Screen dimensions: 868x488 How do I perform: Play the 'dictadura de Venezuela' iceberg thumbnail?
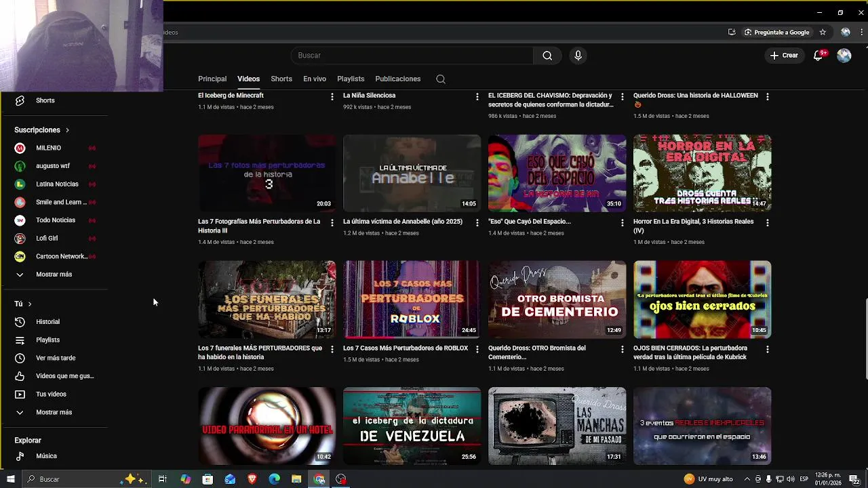[x=412, y=426]
